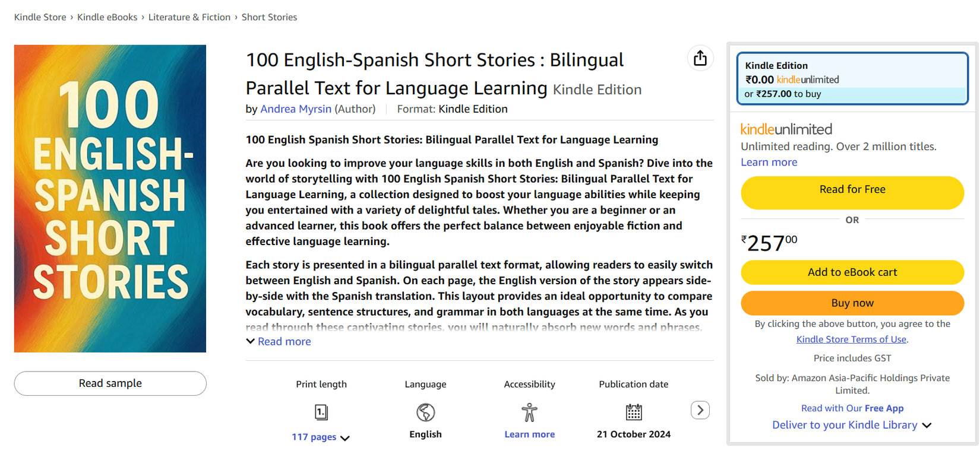Click the kindleunlimited logo

[x=786, y=128]
